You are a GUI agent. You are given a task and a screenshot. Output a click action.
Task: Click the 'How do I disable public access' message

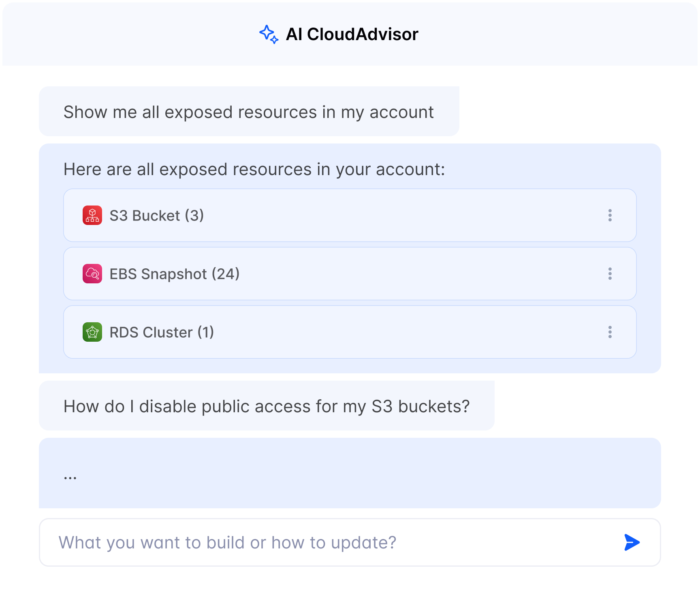[x=267, y=406]
